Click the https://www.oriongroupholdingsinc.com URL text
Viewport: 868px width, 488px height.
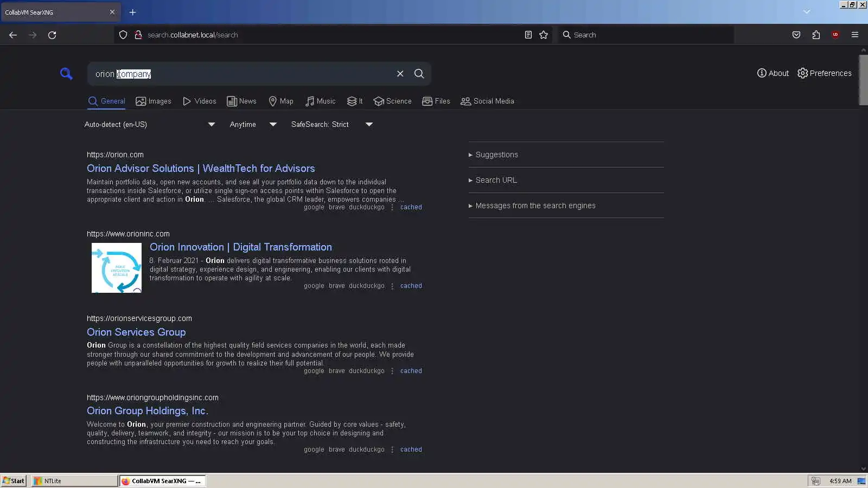coord(152,397)
